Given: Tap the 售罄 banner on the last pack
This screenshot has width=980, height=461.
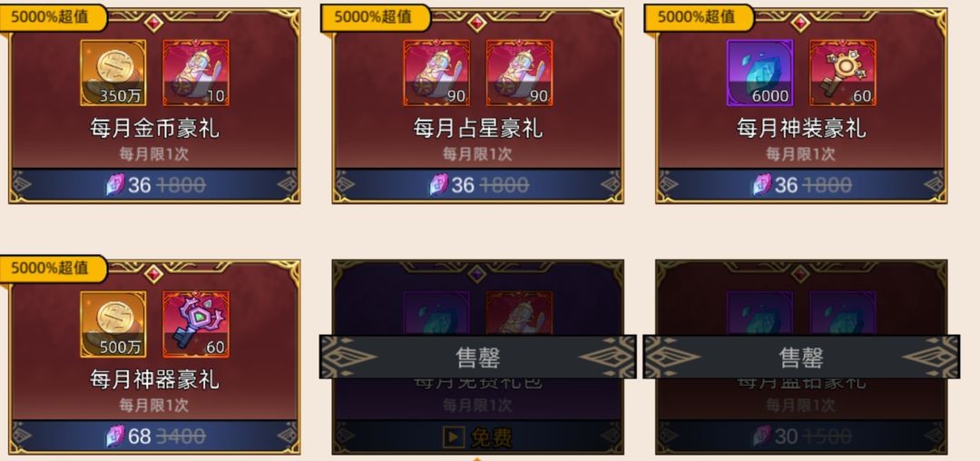Looking at the screenshot, I should (x=801, y=357).
